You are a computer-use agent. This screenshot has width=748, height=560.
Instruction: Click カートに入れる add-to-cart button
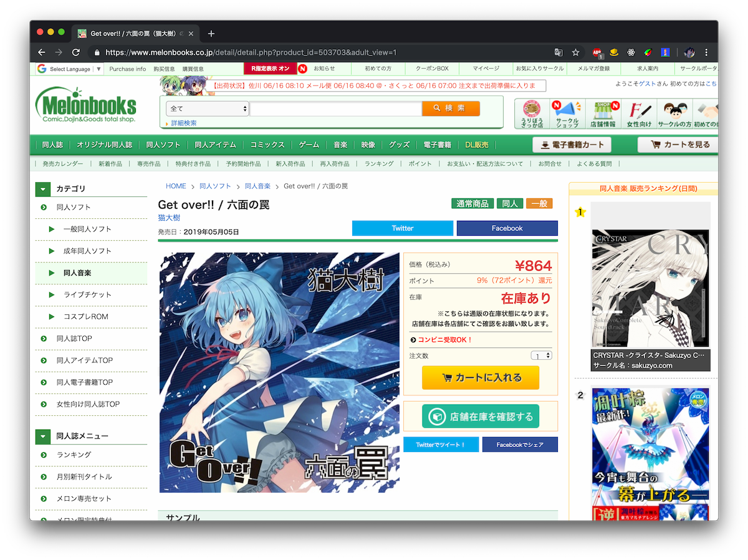tap(481, 378)
